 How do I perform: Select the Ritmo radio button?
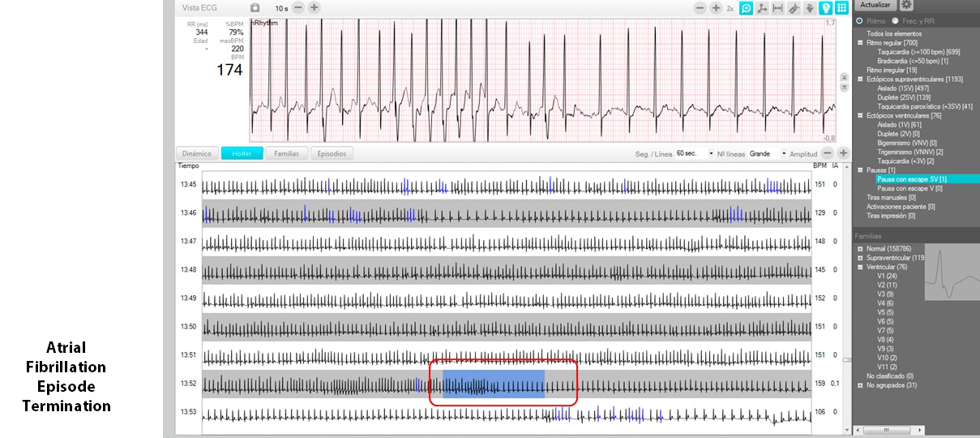tap(859, 21)
